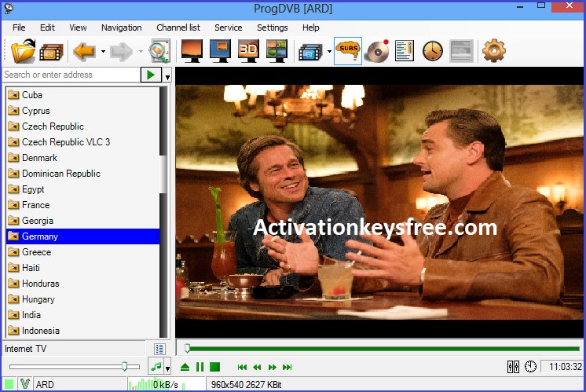Select the Georgia folder
Viewport: 586px width, 392px height.
[82, 221]
